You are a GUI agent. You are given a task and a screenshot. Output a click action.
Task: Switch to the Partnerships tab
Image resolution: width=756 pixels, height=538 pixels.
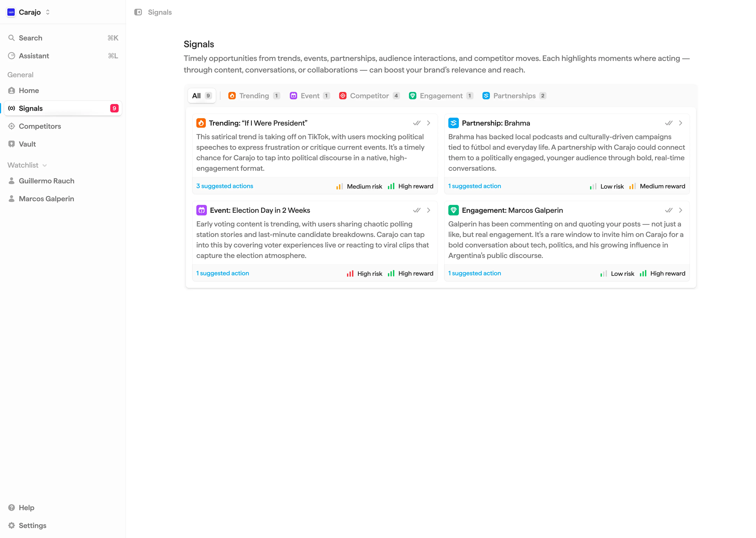[x=514, y=96]
